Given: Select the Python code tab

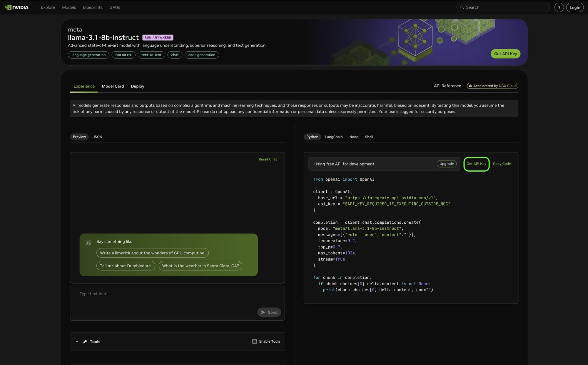Looking at the screenshot, I should pos(312,137).
